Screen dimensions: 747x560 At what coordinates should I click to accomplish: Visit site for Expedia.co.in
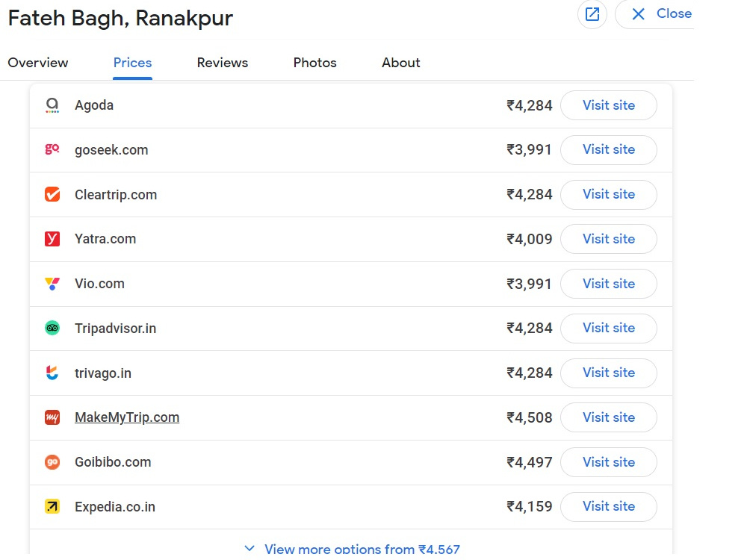pyautogui.click(x=608, y=507)
